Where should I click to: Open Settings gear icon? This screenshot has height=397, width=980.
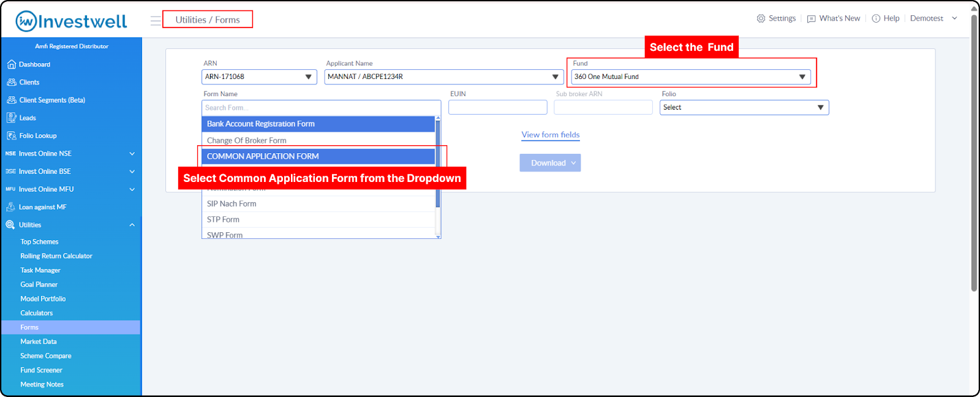[761, 18]
